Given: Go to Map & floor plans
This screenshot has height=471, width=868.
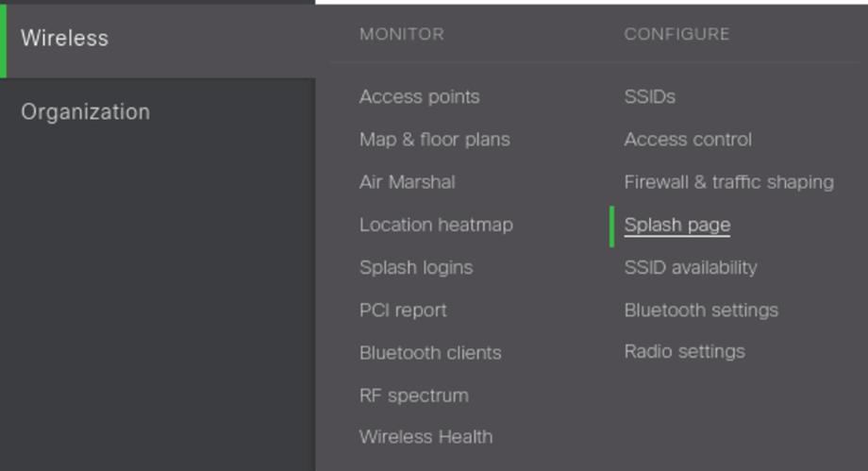Looking at the screenshot, I should pos(434,140).
